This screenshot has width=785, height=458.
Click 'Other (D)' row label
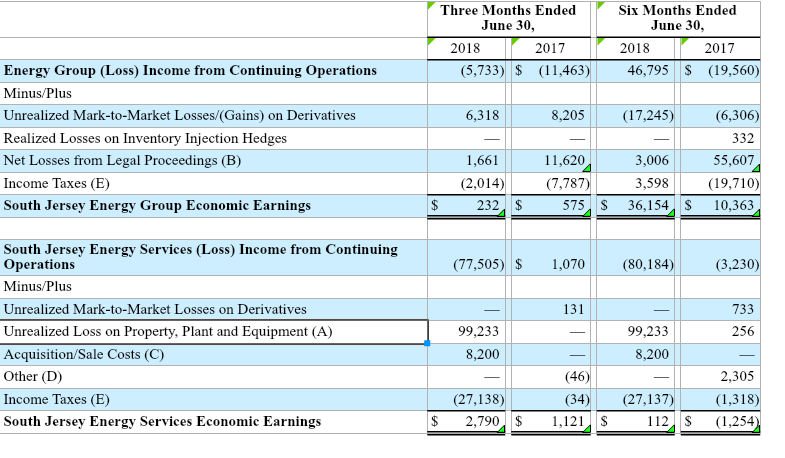point(33,376)
